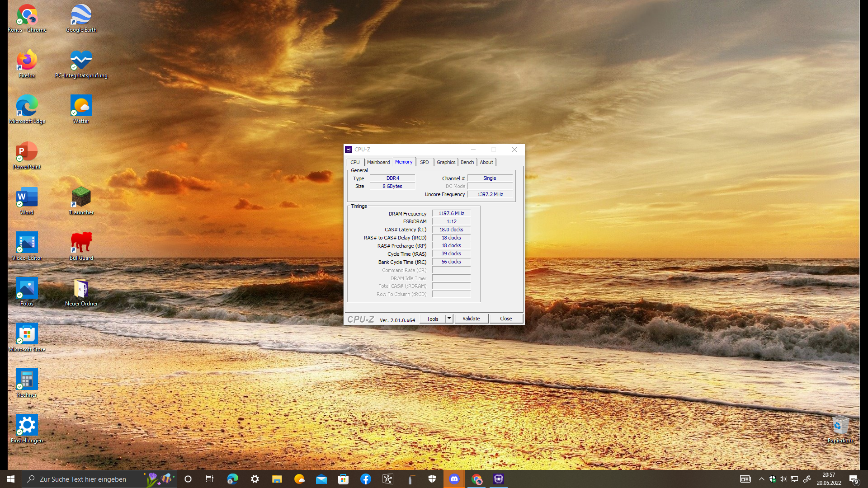Expand the Tools dropdown arrow
Viewport: 868px width, 488px height.
point(449,319)
